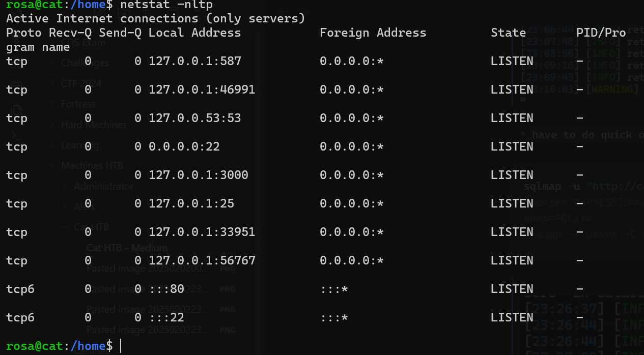
Task: Click the netstat -nltp command text
Action: 167,5
